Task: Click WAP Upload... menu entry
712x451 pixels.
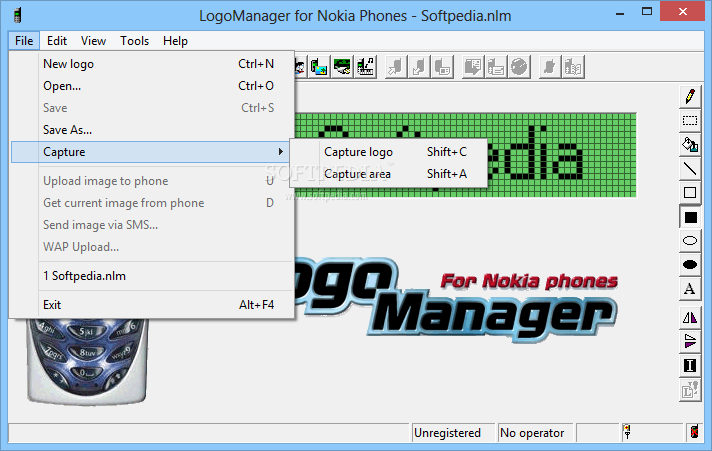Action: (x=152, y=247)
